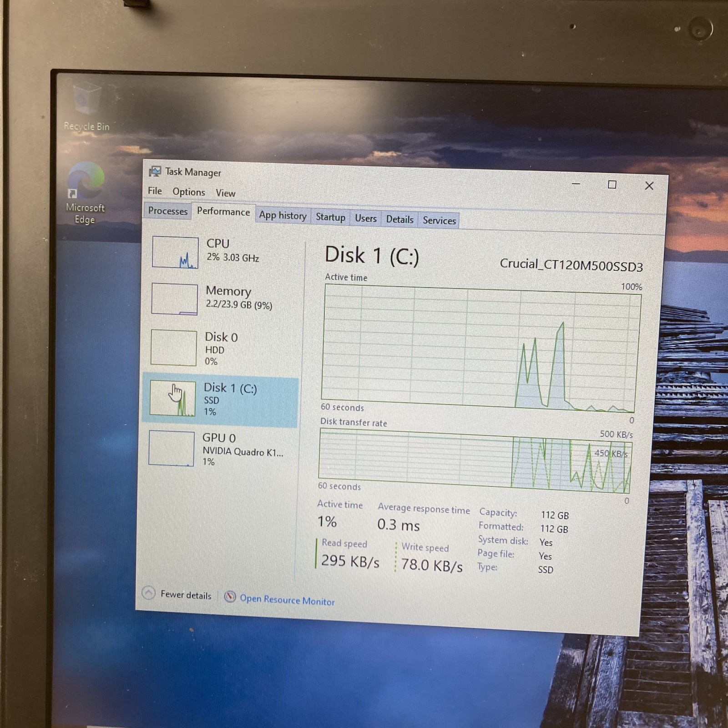Viewport: 728px width, 728px height.
Task: Open the File menu
Action: [155, 191]
